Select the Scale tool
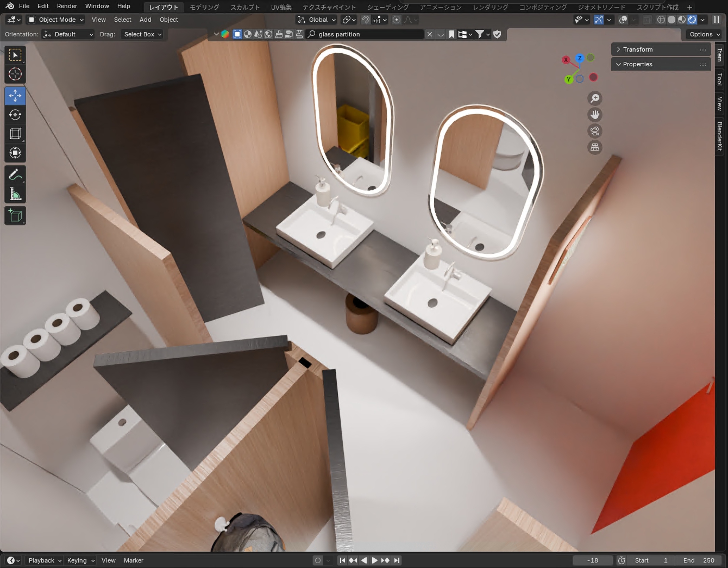Screen dimensions: 728x568 pos(15,134)
